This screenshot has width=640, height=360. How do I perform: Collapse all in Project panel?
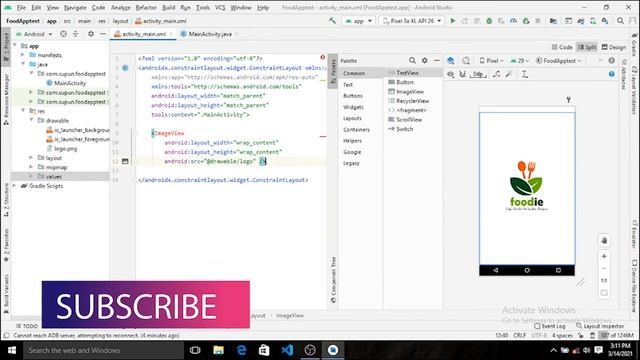(76, 34)
